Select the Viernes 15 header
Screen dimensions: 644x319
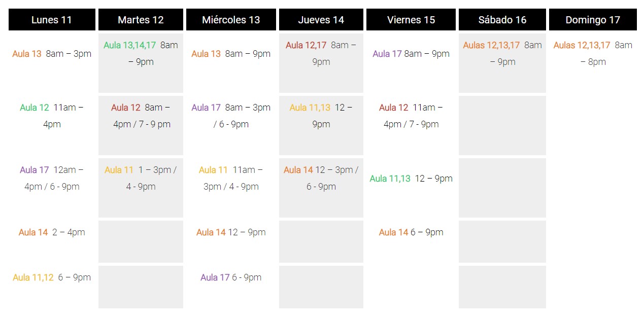(411, 20)
